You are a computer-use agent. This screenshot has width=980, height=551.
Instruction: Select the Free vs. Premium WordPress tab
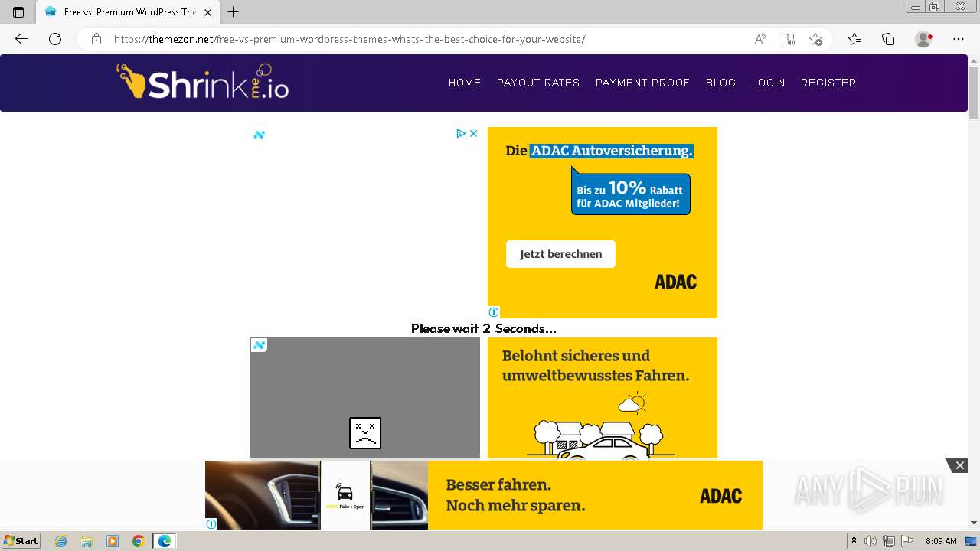(127, 12)
